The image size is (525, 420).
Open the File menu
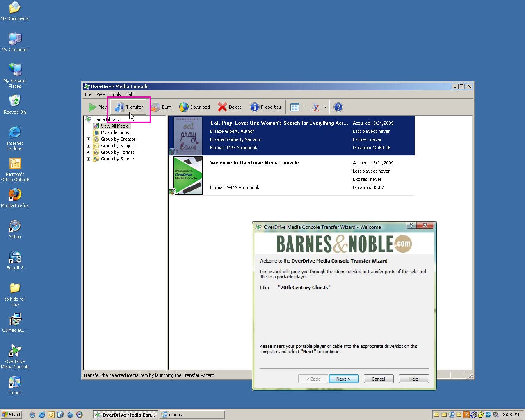88,94
